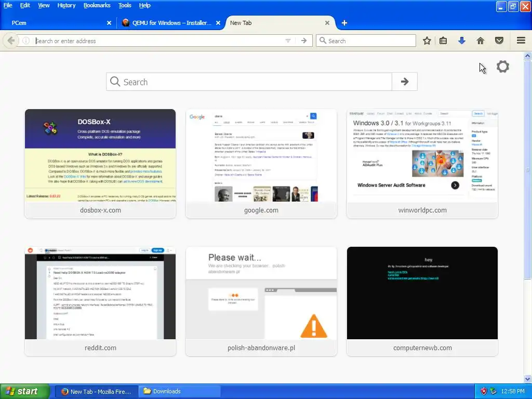Open the Pocket icon
This screenshot has width=532, height=399.
[x=499, y=41]
